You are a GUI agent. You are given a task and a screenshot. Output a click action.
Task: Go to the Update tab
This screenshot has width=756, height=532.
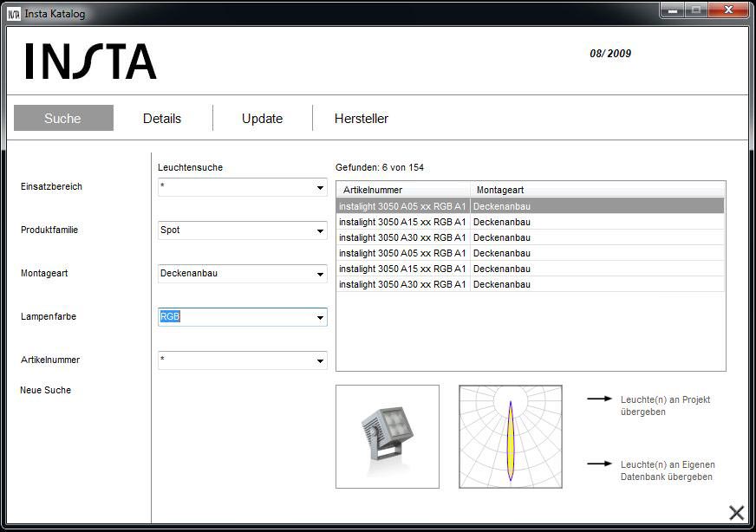coord(263,119)
